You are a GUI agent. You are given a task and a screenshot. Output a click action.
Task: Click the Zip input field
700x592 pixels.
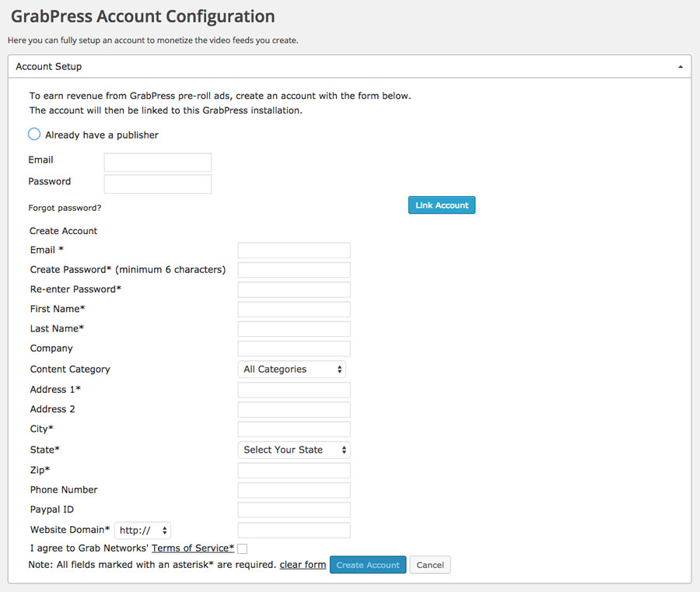(x=294, y=471)
